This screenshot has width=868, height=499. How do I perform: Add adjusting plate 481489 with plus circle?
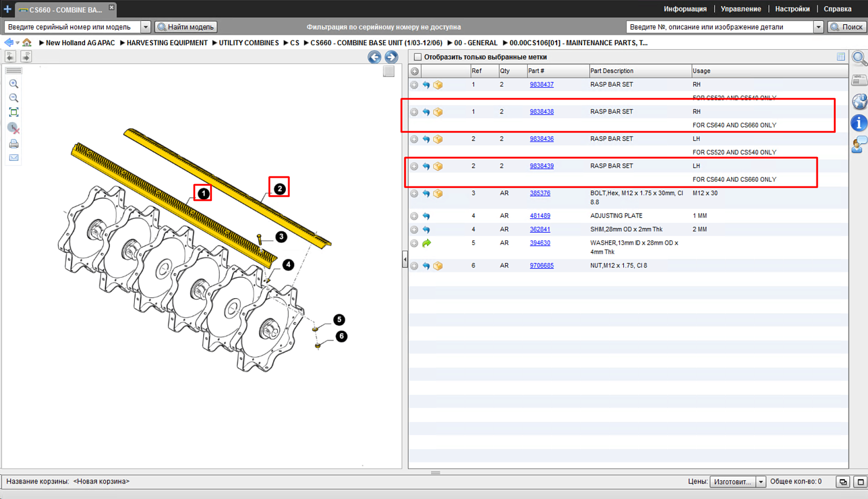pyautogui.click(x=414, y=216)
